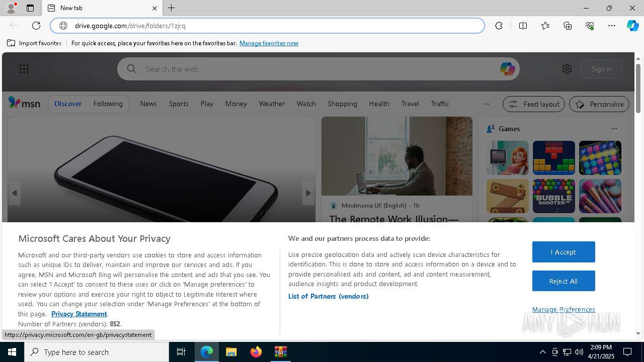Open the Extensions puzzle icon
The image size is (644, 362).
499,26
